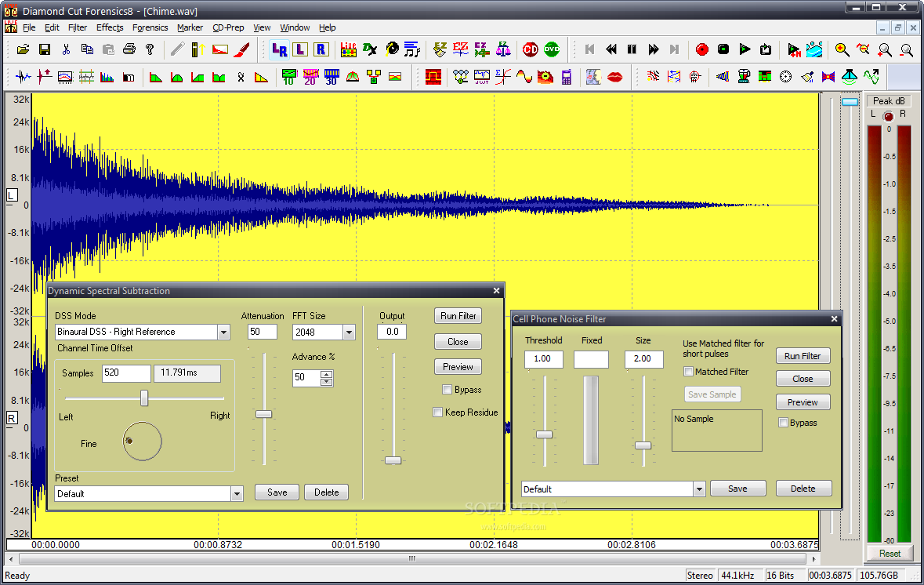
Task: Open the green DVD icon
Action: [x=552, y=50]
